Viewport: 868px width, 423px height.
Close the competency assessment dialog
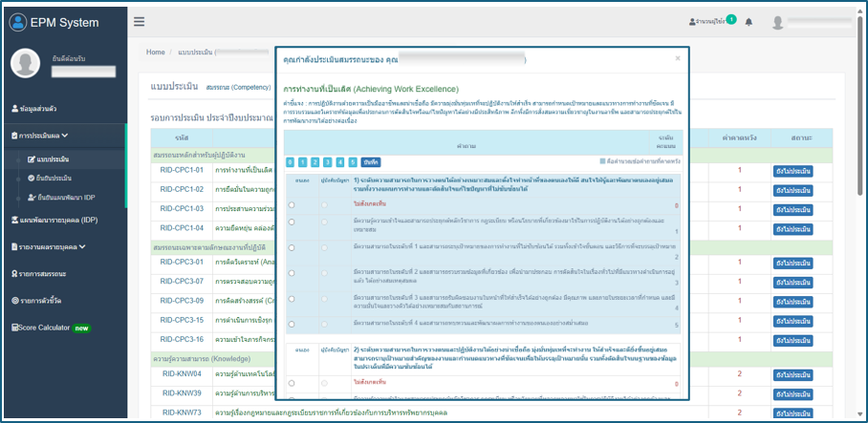point(678,58)
